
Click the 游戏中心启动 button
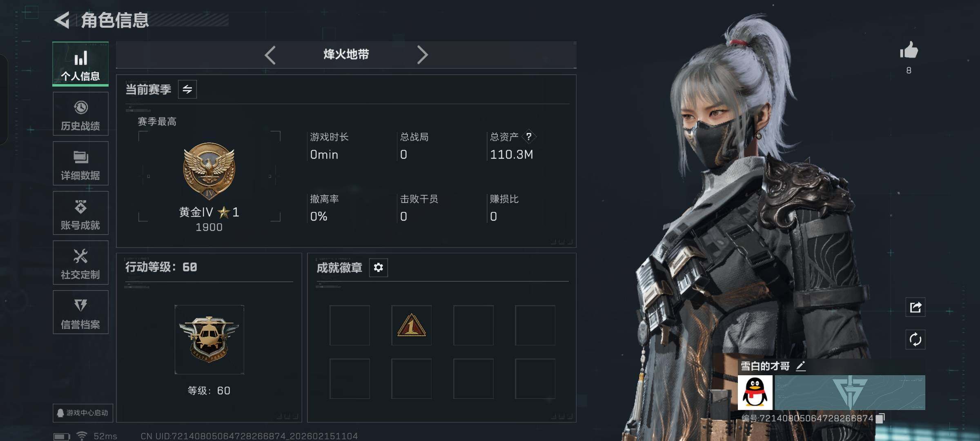point(83,413)
